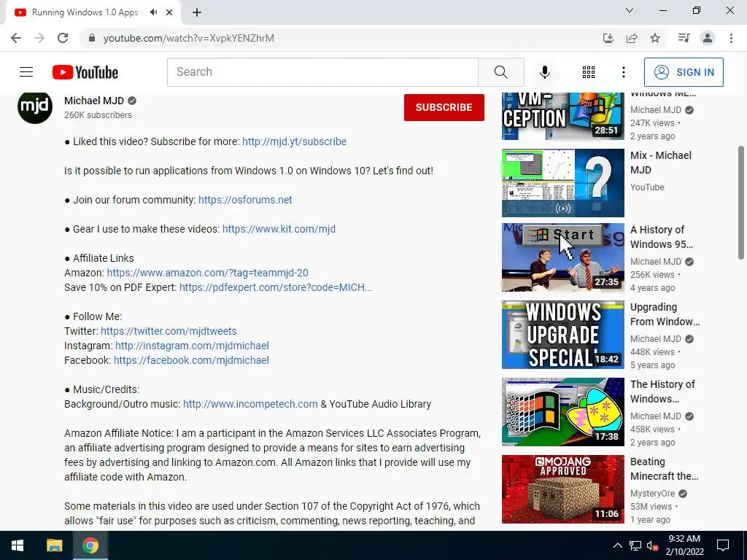747x560 pixels.
Task: Open the mjd.yt/subscribe link
Action: (x=294, y=141)
